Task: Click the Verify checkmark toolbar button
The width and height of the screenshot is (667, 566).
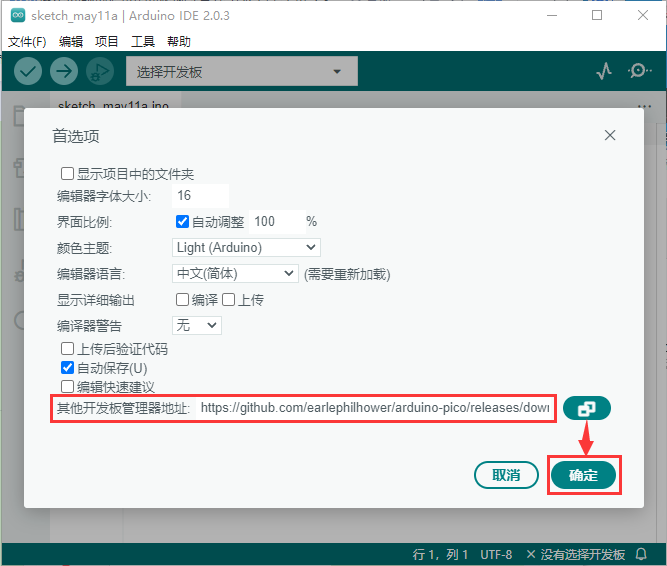Action: (x=28, y=71)
